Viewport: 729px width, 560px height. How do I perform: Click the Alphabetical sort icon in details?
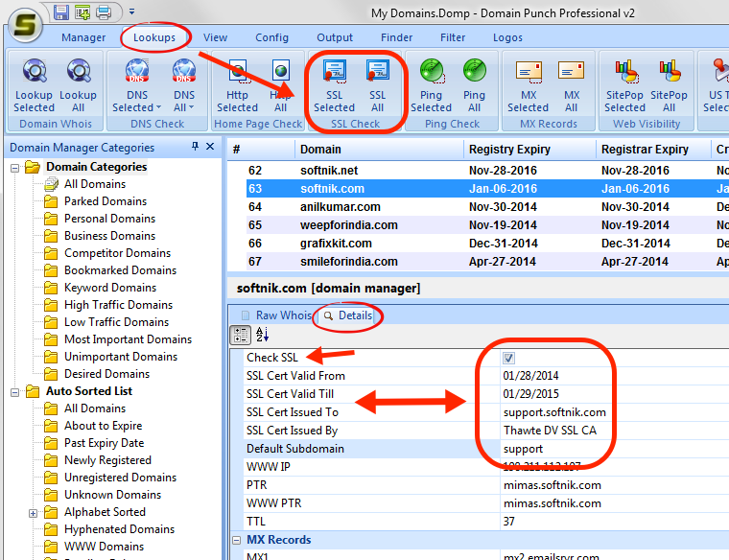(x=262, y=334)
